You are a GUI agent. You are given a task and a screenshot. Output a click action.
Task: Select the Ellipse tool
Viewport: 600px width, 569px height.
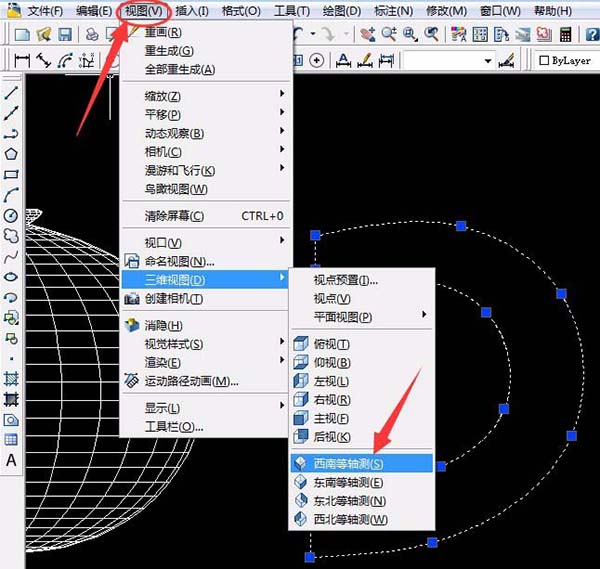click(11, 277)
